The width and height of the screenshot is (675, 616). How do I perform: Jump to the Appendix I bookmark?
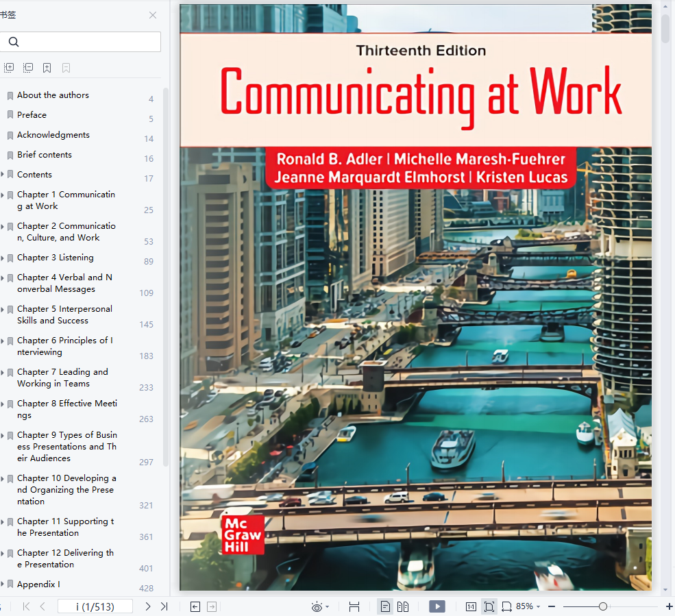pyautogui.click(x=38, y=584)
